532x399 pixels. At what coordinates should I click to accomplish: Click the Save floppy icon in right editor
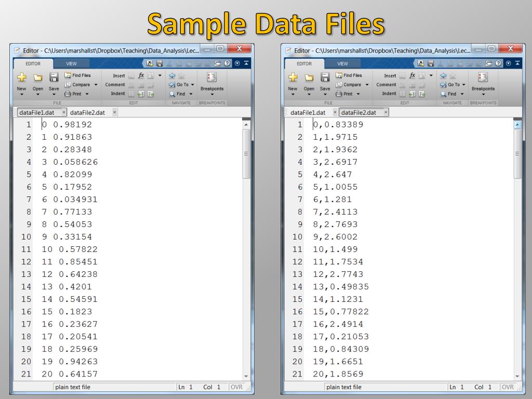325,77
